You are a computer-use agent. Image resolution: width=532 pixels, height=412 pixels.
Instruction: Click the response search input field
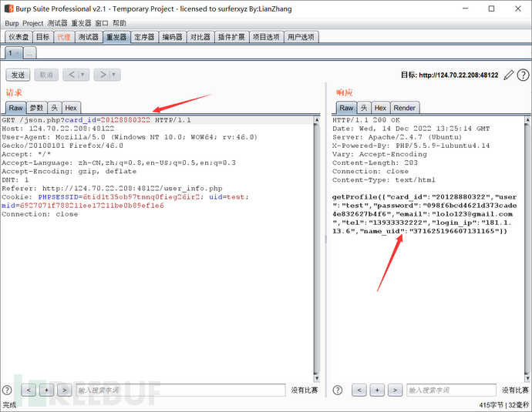(x=452, y=390)
